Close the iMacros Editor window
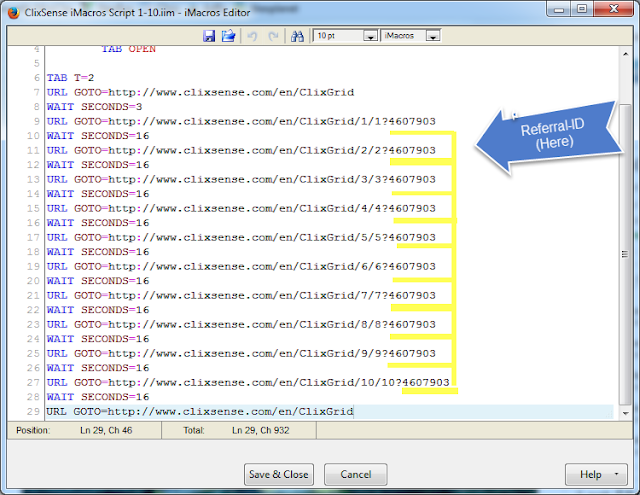Screen dimensions: 640x495 pyautogui.click(x=614, y=9)
